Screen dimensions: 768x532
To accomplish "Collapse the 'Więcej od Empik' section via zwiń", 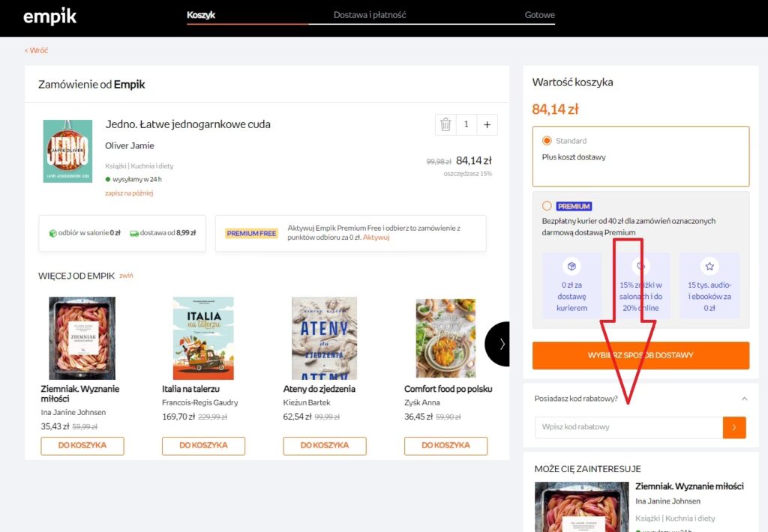I will (x=126, y=276).
